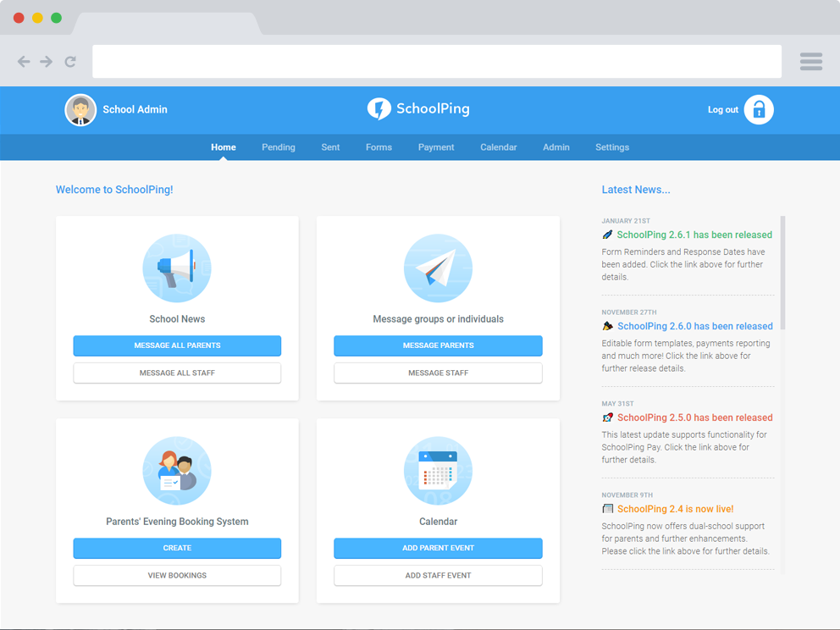This screenshot has width=840, height=630.
Task: Click the Latest News... heading
Action: point(635,190)
